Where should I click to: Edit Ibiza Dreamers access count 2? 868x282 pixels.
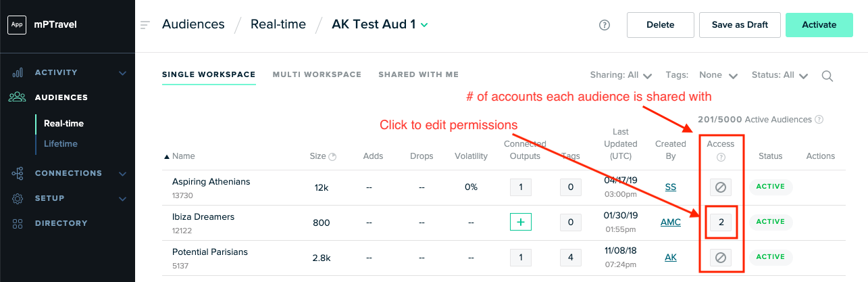tap(721, 222)
